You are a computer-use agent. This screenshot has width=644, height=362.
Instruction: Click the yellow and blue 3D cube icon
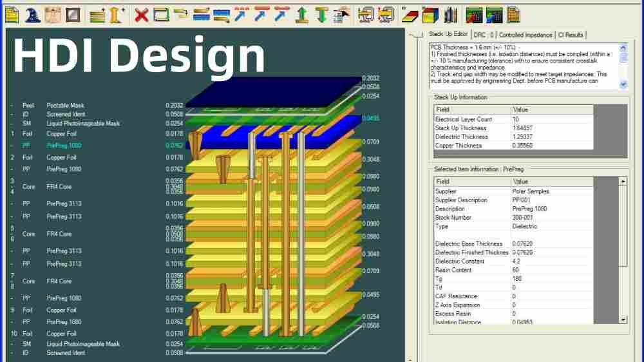click(431, 14)
